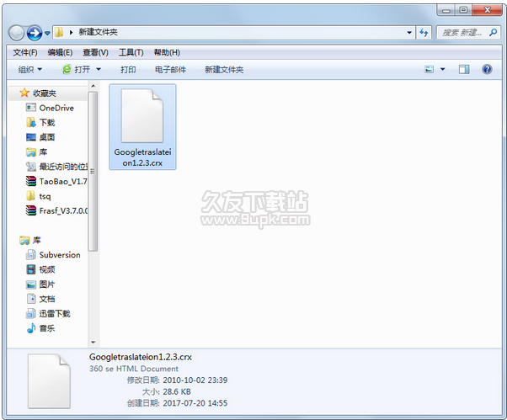The image size is (507, 420).
Task: Click file preview icon in details pane
Action: (x=49, y=381)
